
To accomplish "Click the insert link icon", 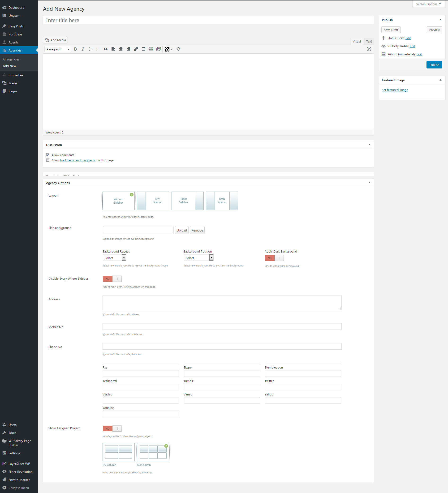I will [136, 49].
